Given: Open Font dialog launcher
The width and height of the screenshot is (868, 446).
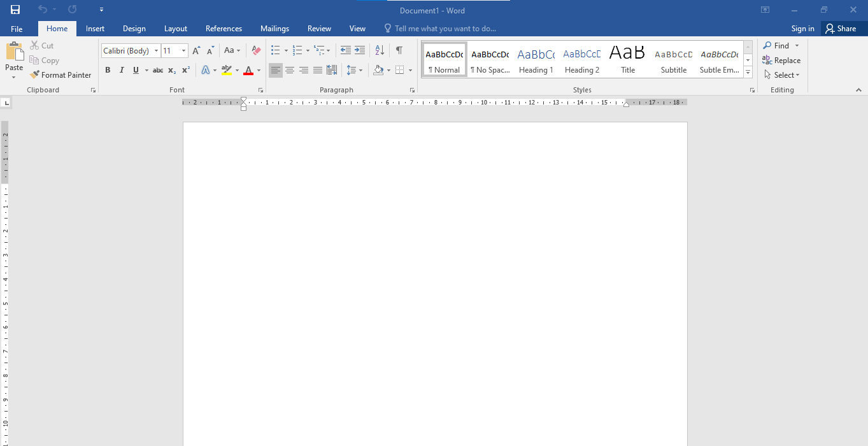Looking at the screenshot, I should click(260, 90).
